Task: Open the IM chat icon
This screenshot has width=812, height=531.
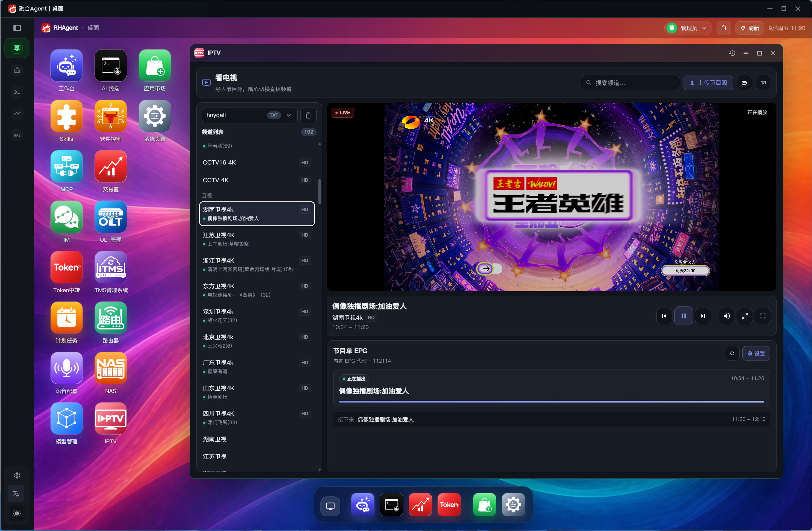Action: point(66,217)
